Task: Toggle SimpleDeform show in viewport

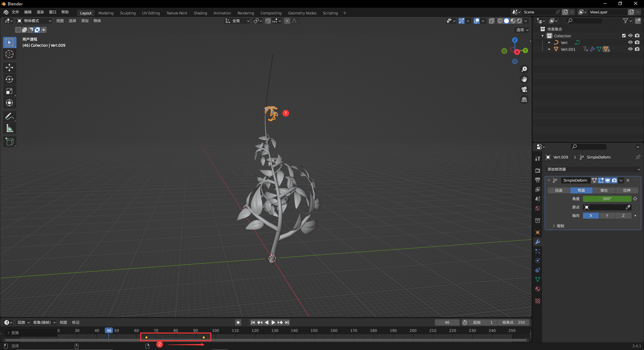Action: point(607,180)
